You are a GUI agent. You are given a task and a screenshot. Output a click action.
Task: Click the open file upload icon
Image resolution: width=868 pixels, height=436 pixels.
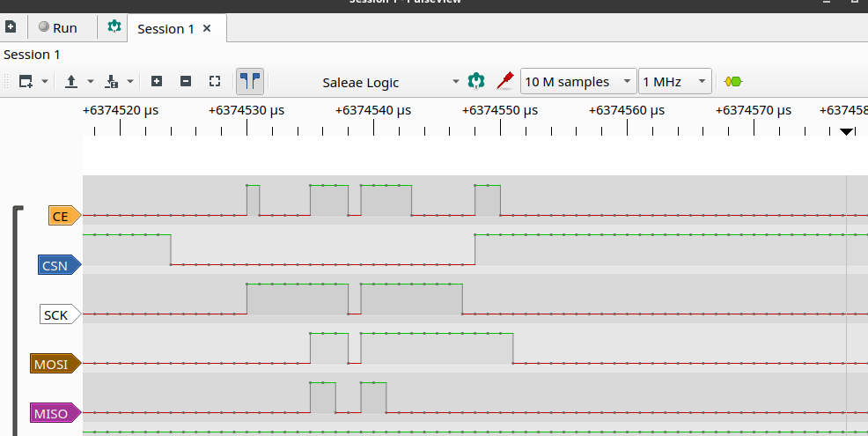click(x=71, y=82)
